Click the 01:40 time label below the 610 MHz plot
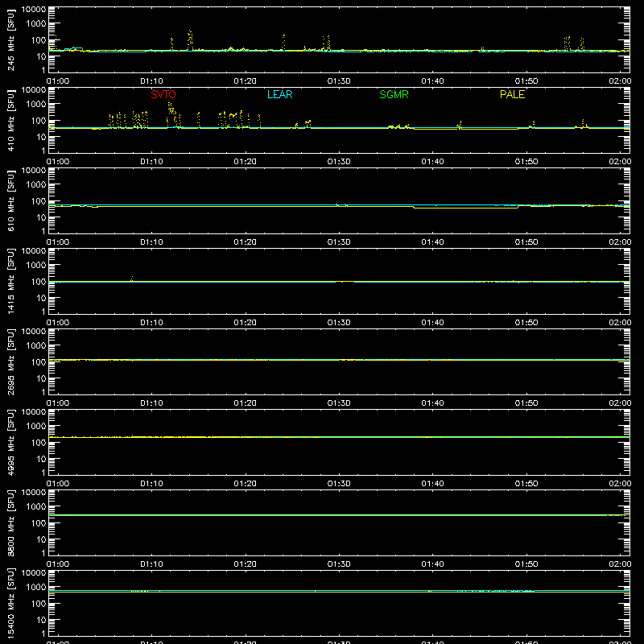This screenshot has height=644, width=644. 432,242
